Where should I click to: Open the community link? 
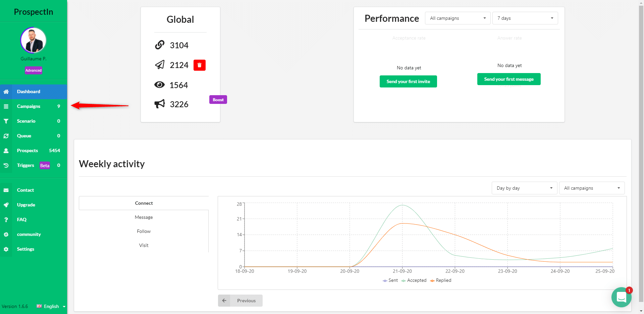tap(34, 234)
